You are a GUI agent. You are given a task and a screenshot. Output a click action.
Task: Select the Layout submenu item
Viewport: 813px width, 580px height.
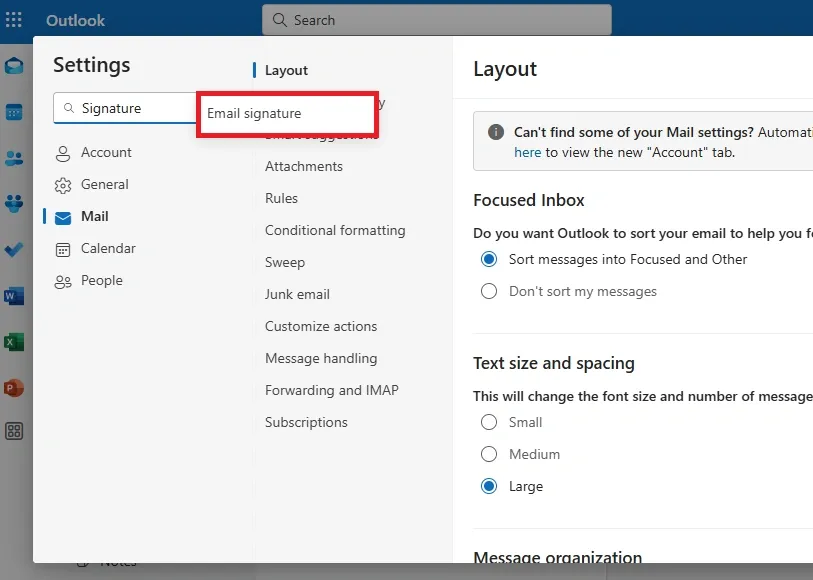(286, 70)
